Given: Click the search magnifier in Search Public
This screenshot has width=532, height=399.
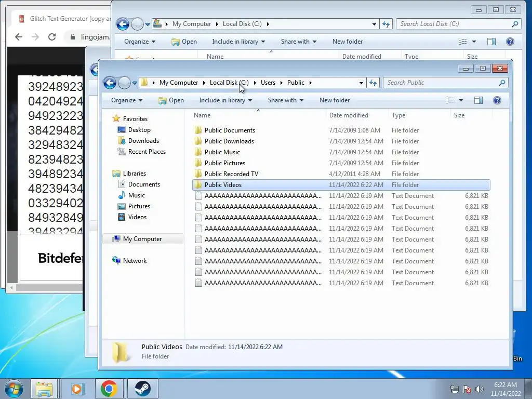Looking at the screenshot, I should (502, 83).
